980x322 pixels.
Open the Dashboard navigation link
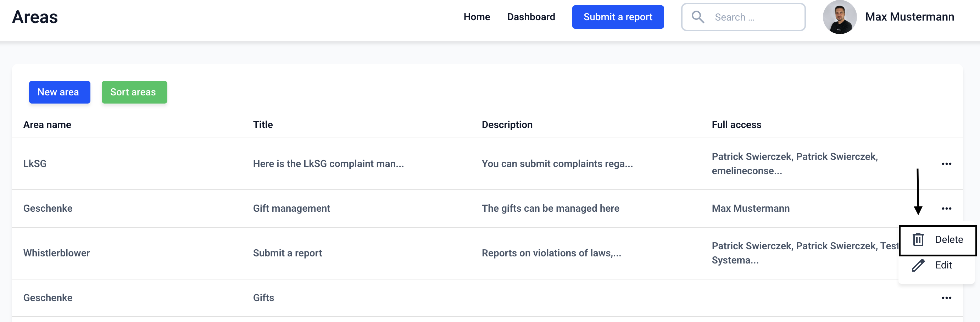click(531, 17)
